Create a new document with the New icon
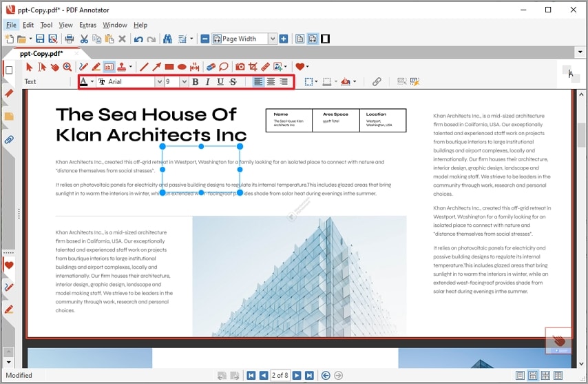 point(9,39)
